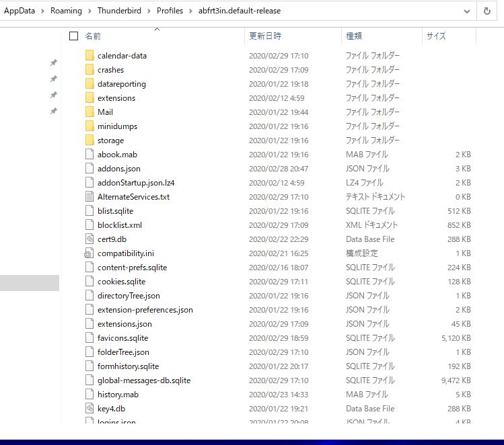Click the abook.mab file icon
504x445 pixels.
90,155
